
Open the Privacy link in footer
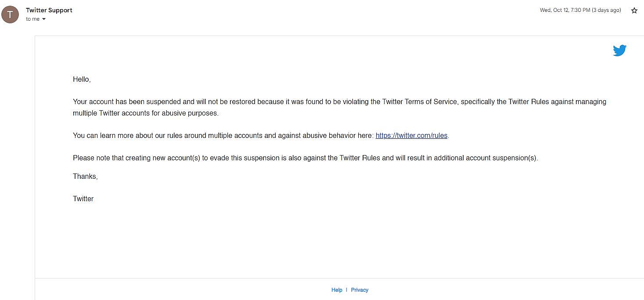coord(360,290)
